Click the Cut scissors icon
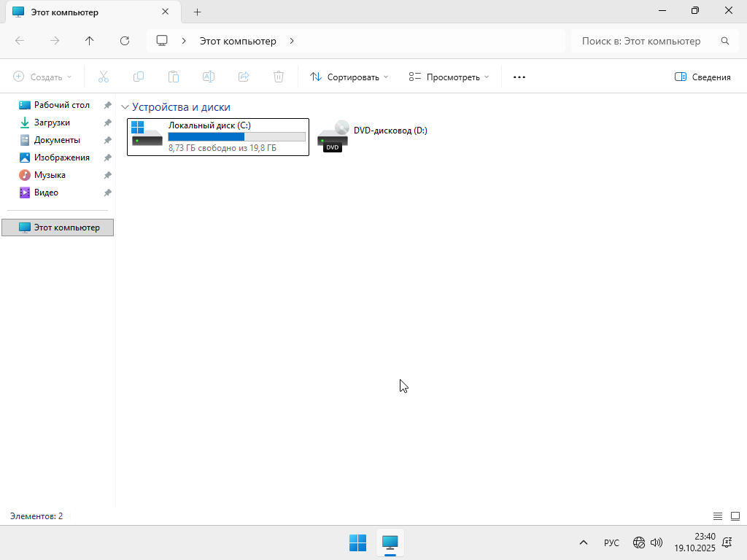Image resolution: width=747 pixels, height=560 pixels. point(103,77)
